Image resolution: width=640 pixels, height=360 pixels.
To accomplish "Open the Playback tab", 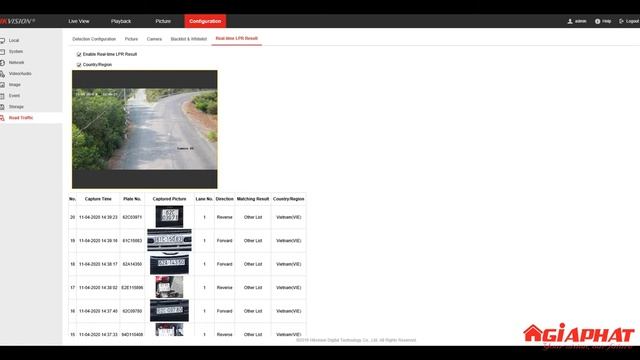I will pos(121,21).
